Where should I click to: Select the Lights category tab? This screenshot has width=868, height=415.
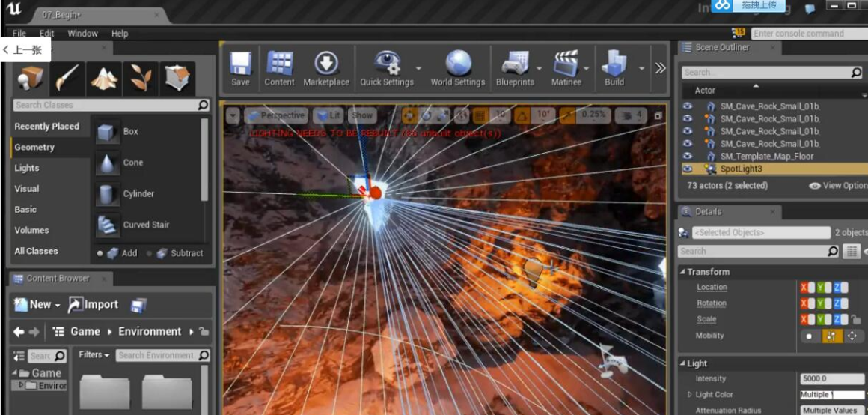pyautogui.click(x=27, y=168)
